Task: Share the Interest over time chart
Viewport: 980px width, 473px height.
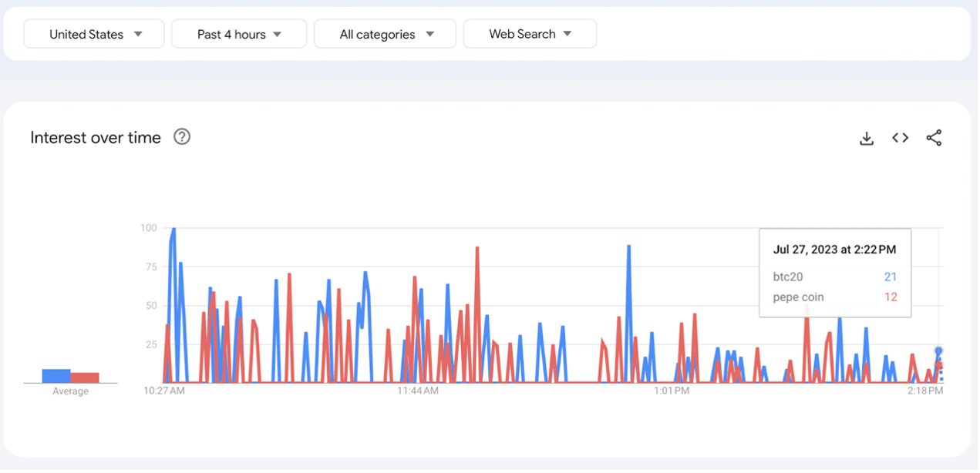Action: pos(934,138)
